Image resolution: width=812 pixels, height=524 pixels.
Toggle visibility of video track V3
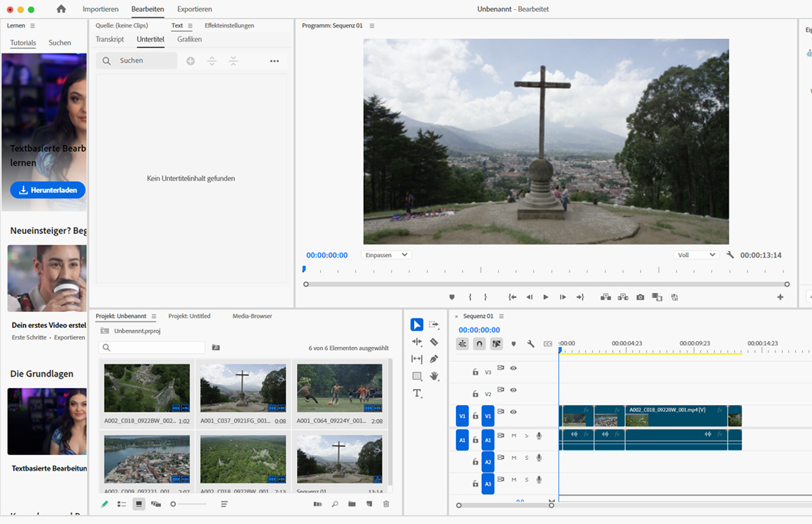click(x=514, y=368)
